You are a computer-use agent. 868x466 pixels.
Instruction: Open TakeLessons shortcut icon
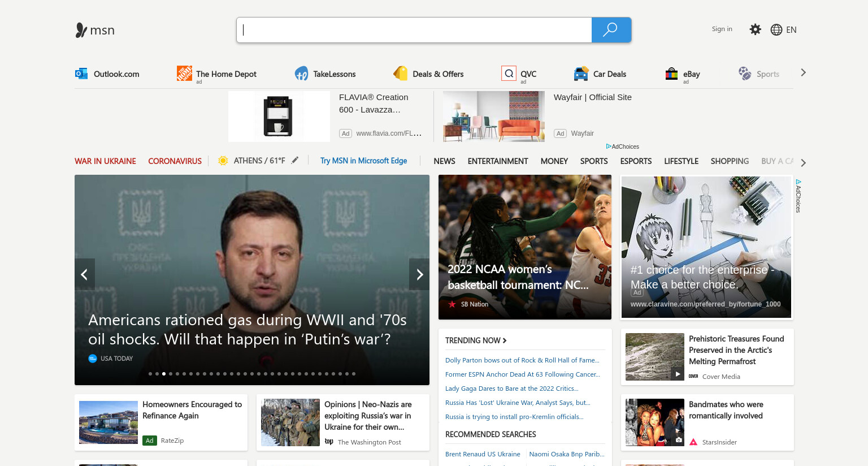[x=301, y=74]
